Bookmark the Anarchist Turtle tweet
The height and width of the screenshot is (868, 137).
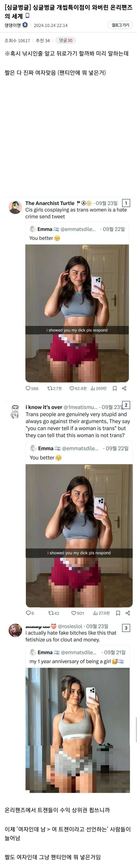click(x=114, y=388)
